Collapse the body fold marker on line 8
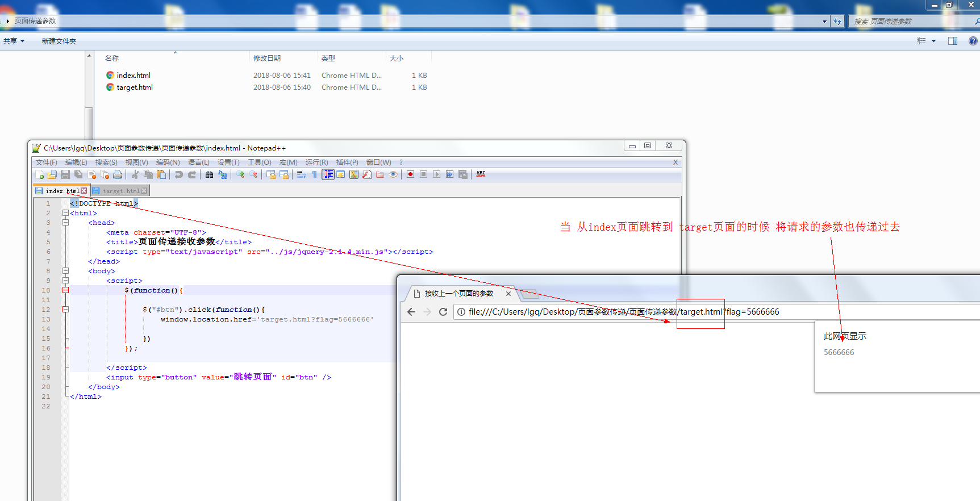 (x=65, y=271)
